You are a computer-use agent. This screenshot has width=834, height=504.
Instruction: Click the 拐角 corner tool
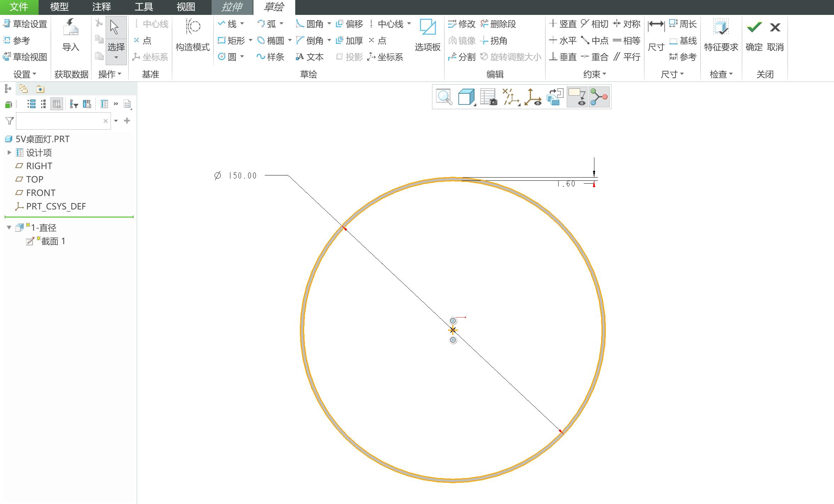[x=494, y=40]
